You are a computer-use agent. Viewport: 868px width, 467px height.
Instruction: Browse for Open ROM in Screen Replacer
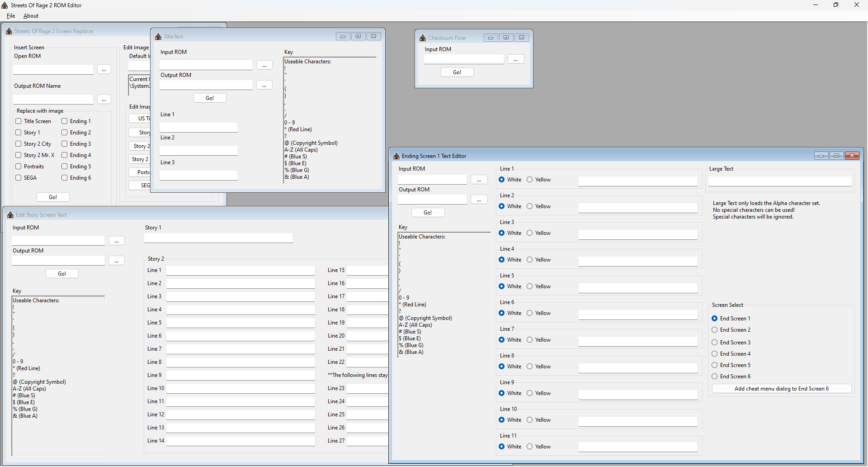[x=104, y=70]
